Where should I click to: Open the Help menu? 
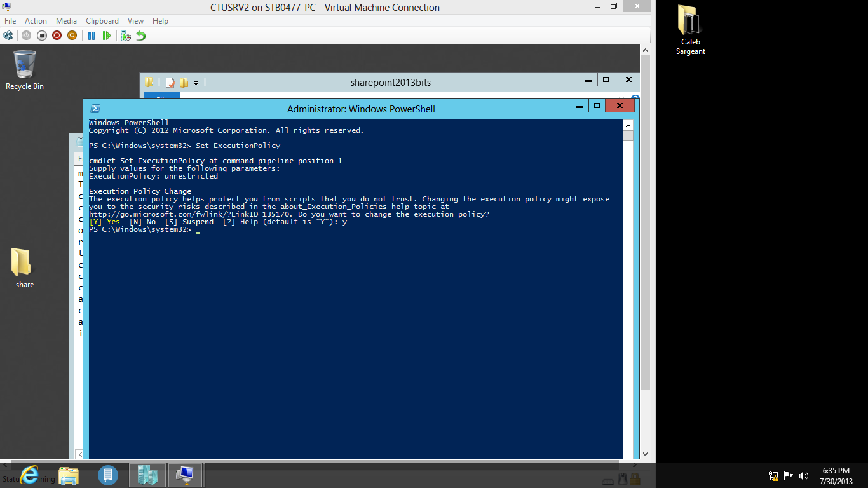click(160, 21)
